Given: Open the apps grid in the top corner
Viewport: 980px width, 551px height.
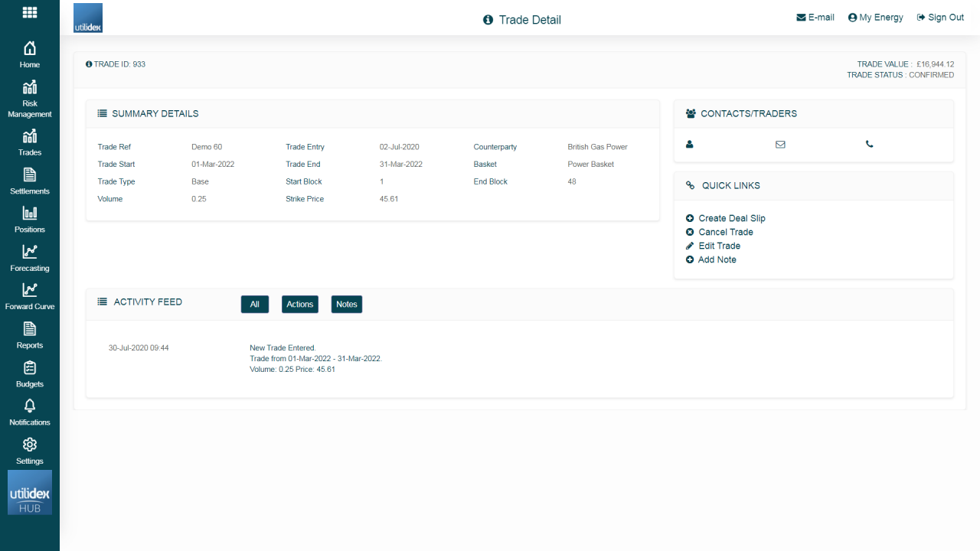Looking at the screenshot, I should 29,12.
